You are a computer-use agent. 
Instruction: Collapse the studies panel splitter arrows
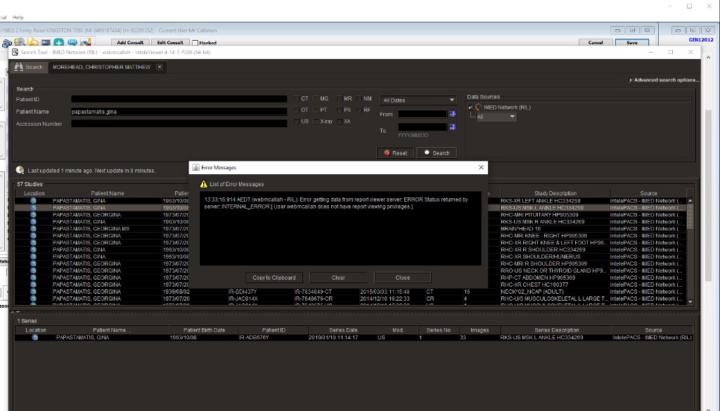coord(16,312)
